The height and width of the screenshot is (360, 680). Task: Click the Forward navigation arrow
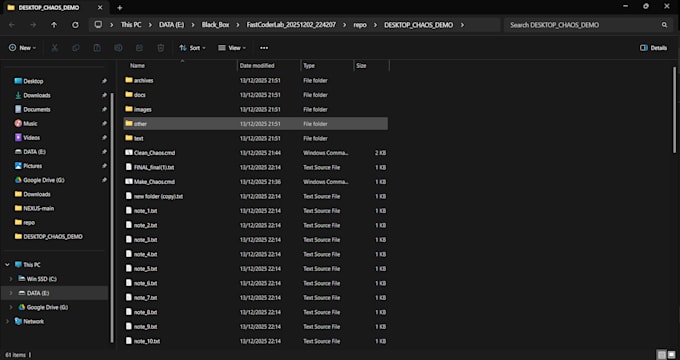pyautogui.click(x=33, y=25)
